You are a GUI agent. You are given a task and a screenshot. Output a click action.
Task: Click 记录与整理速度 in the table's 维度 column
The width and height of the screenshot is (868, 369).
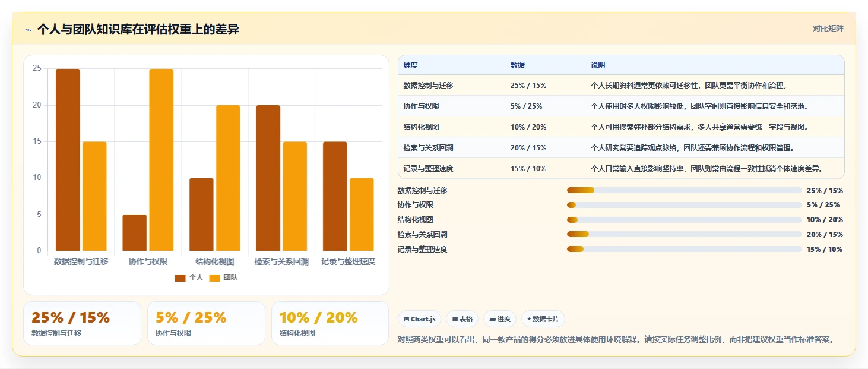coord(428,169)
